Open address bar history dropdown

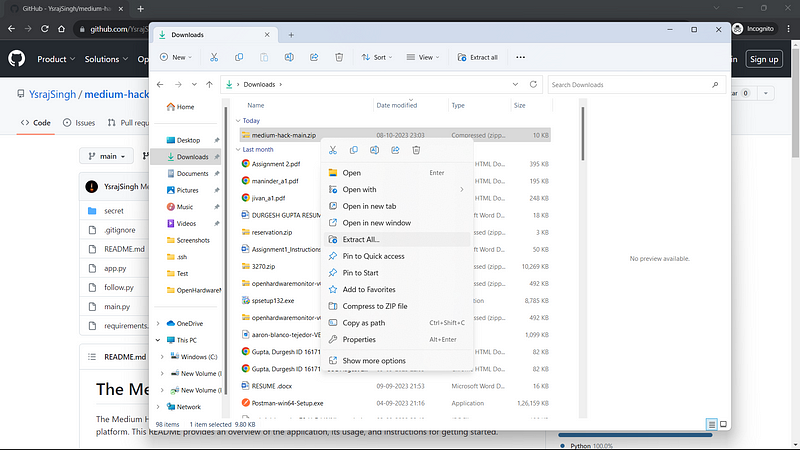click(x=515, y=84)
